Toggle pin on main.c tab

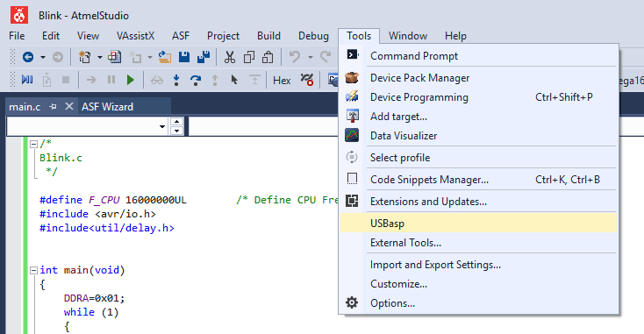point(53,107)
